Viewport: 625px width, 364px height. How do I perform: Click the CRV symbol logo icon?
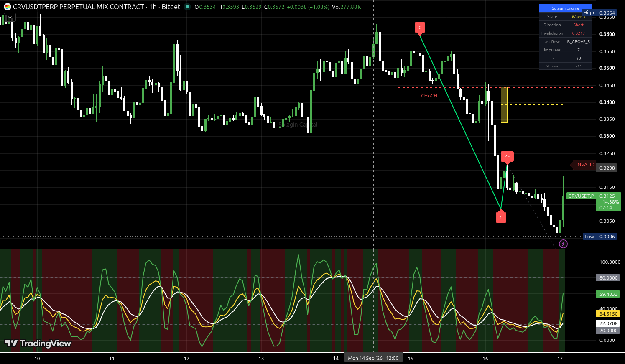pos(8,7)
